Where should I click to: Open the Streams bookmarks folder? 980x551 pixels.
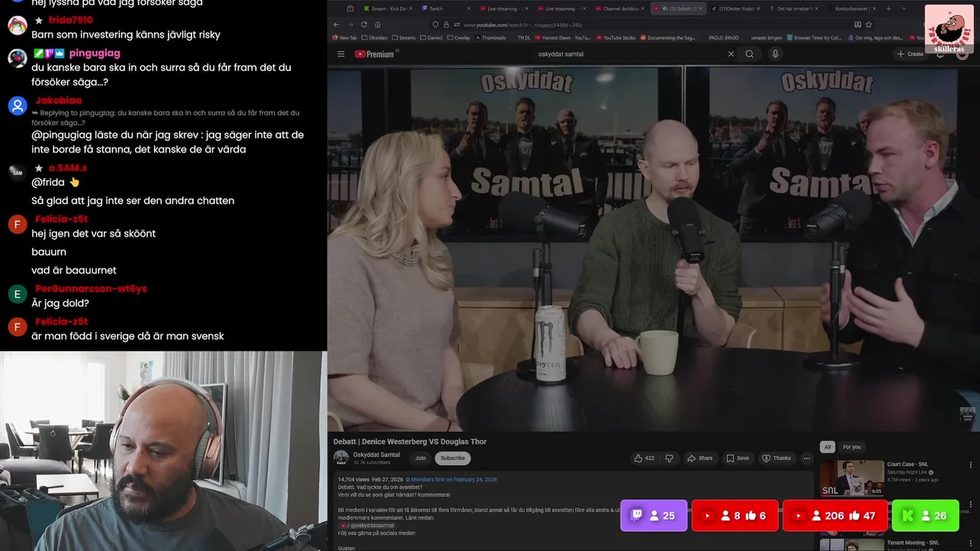point(403,37)
